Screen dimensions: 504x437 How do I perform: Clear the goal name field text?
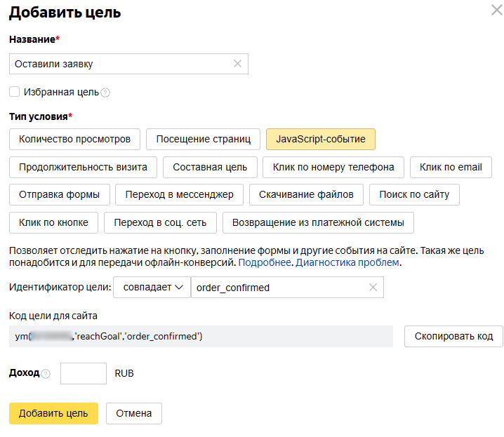tap(237, 64)
